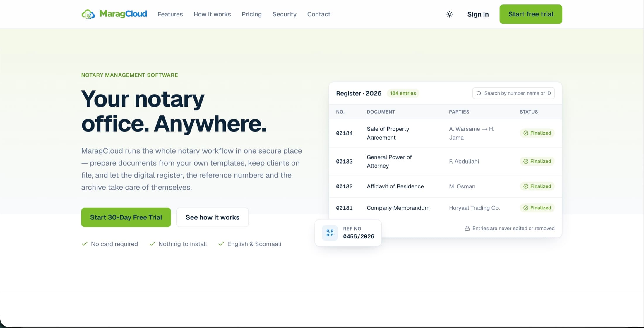This screenshot has width=644, height=328.
Task: Click the Sign in link
Action: [x=478, y=14]
